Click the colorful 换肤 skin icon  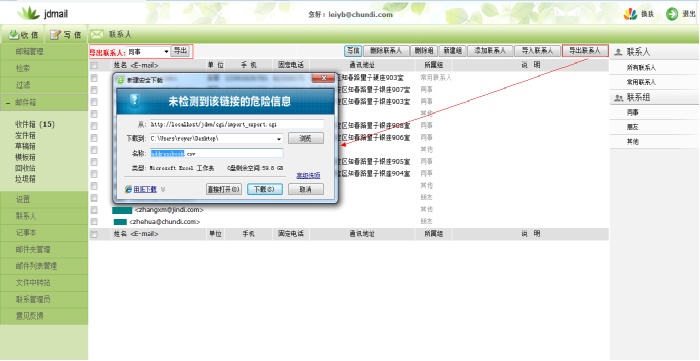630,14
